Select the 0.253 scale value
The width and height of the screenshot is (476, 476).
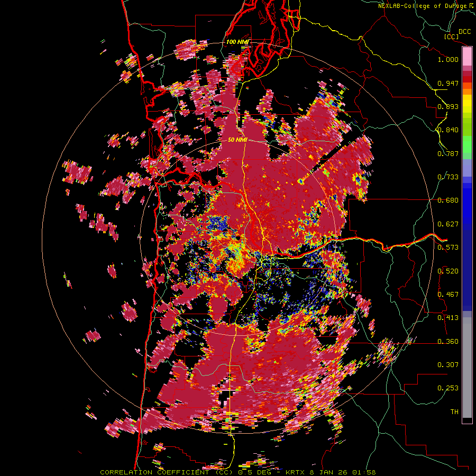click(448, 388)
